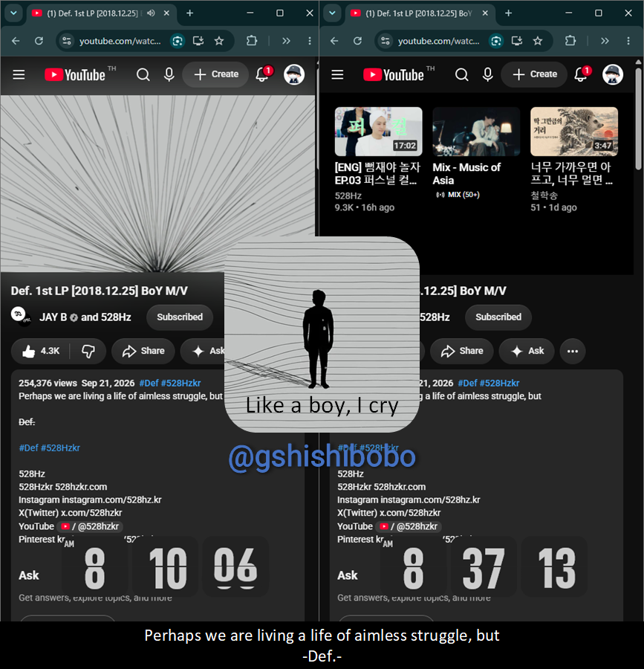The width and height of the screenshot is (644, 669).
Task: Go back in right browser window
Action: point(334,41)
